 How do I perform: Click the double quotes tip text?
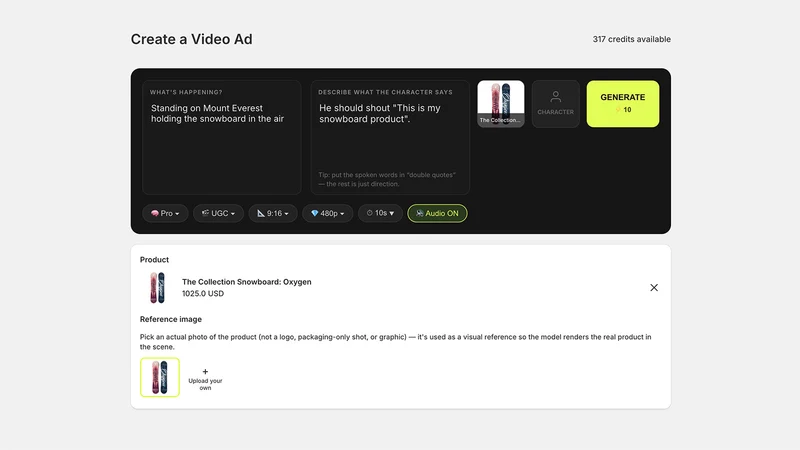point(387,179)
